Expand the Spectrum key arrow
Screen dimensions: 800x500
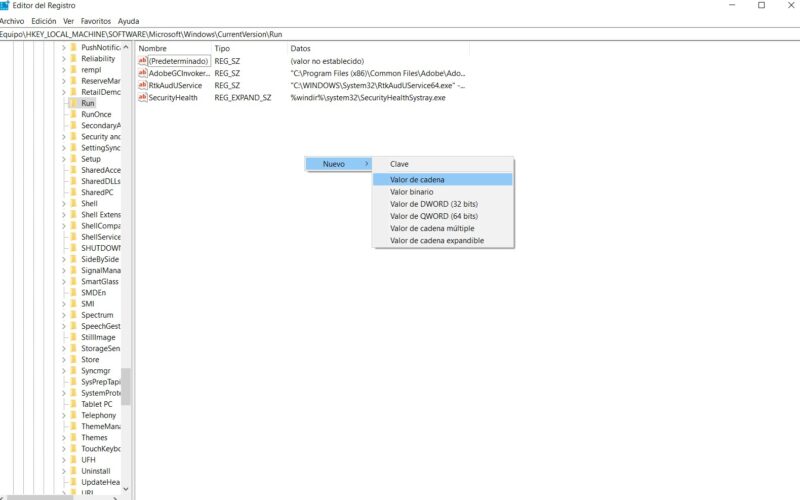pos(64,315)
